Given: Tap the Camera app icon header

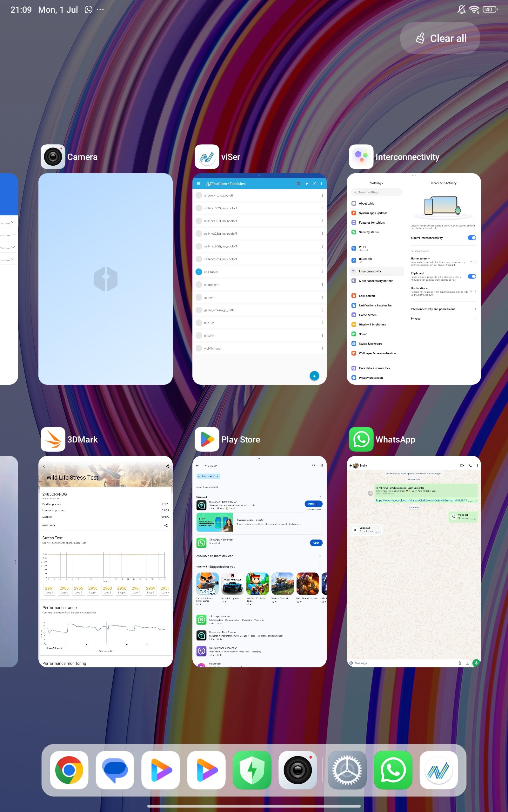Looking at the screenshot, I should [x=53, y=157].
